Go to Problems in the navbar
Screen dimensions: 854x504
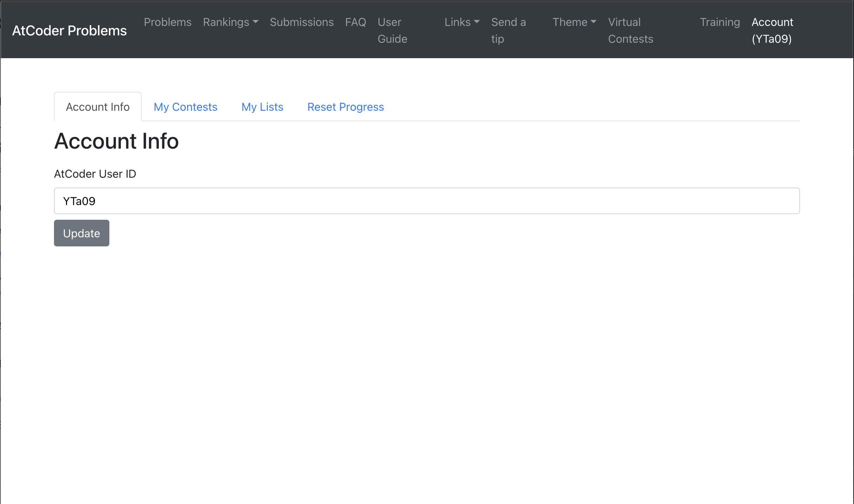pos(168,22)
